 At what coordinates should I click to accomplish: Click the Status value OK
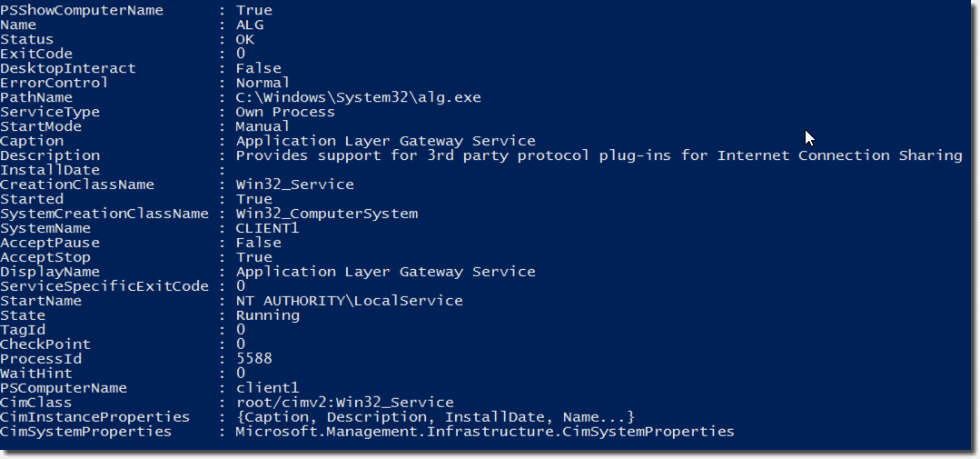pos(245,39)
